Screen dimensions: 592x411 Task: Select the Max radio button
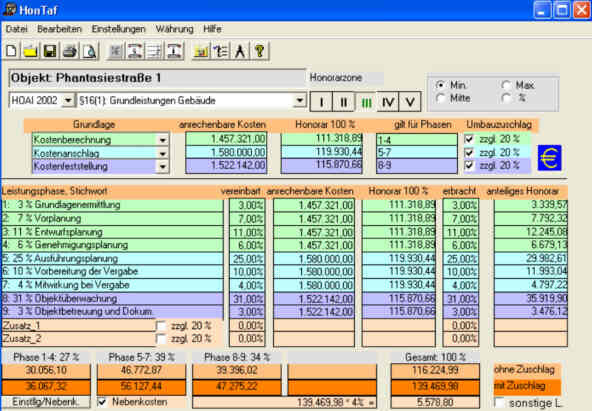pyautogui.click(x=506, y=85)
